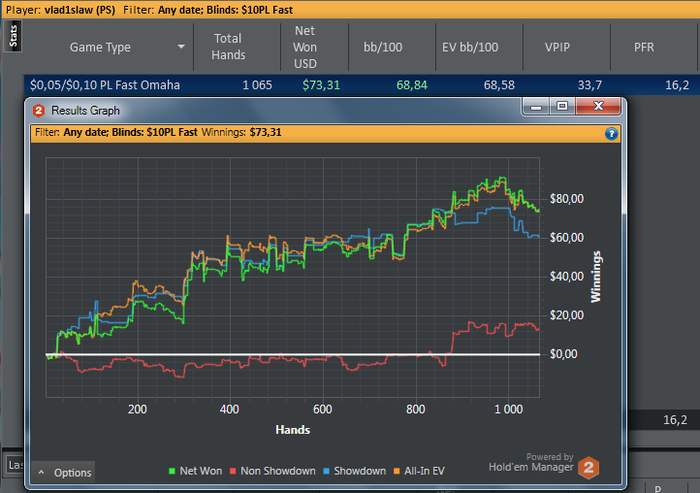This screenshot has height=493, width=700.
Task: Click the 33,7 VPIP cell
Action: point(590,85)
